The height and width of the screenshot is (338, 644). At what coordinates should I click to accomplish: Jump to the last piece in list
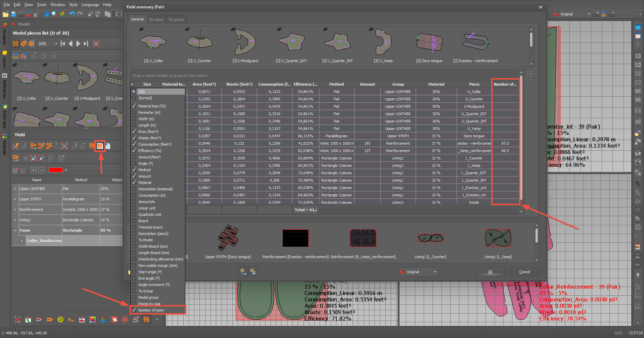pos(86,44)
